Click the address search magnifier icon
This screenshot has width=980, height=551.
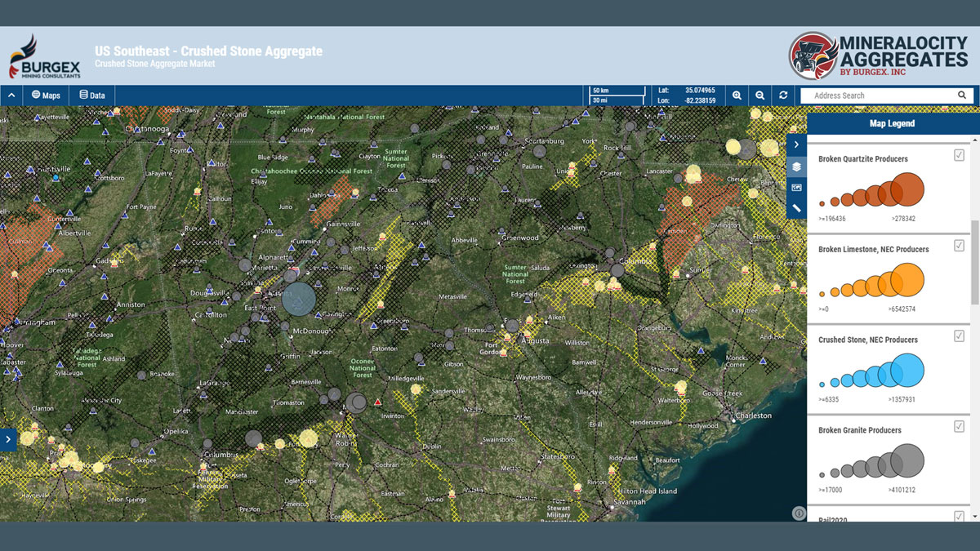(x=962, y=96)
